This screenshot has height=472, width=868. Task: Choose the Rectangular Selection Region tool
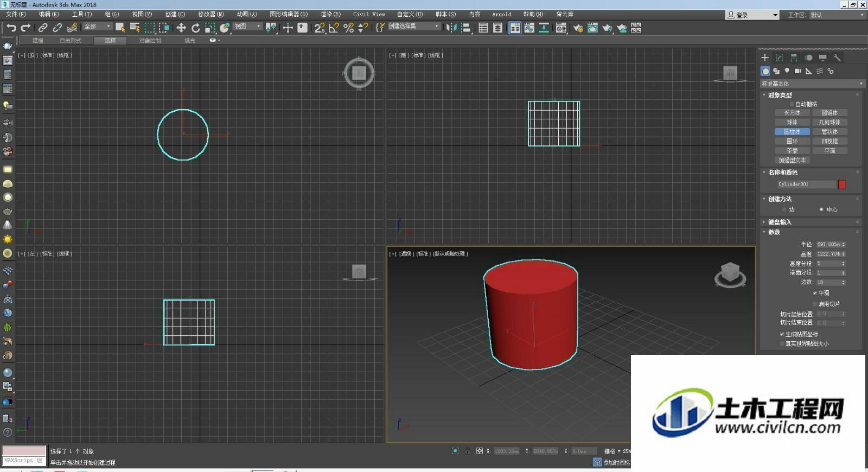coord(150,28)
